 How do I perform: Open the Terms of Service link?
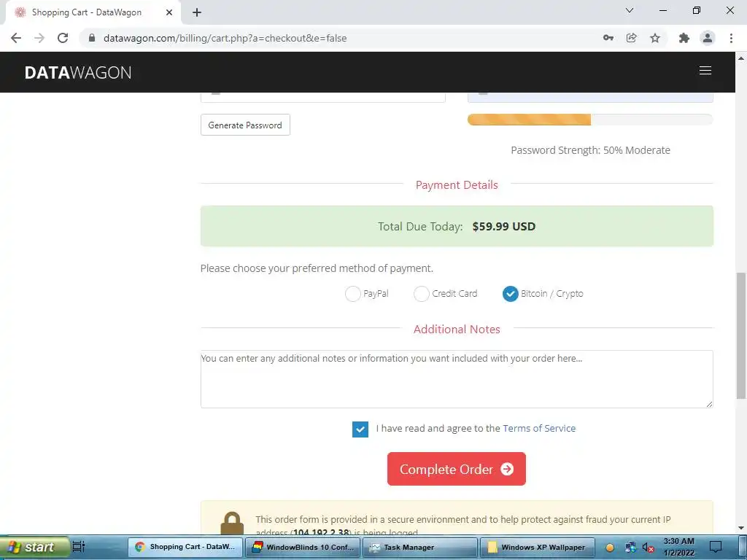[539, 428]
